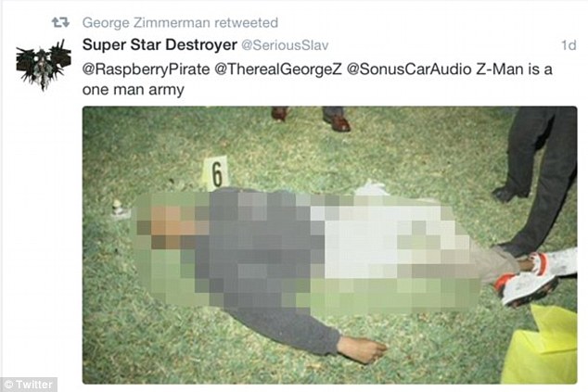Viewport: 588px width, 392px height.
Task: Open George Zimmerman's profile from retweet line
Action: pyautogui.click(x=146, y=23)
